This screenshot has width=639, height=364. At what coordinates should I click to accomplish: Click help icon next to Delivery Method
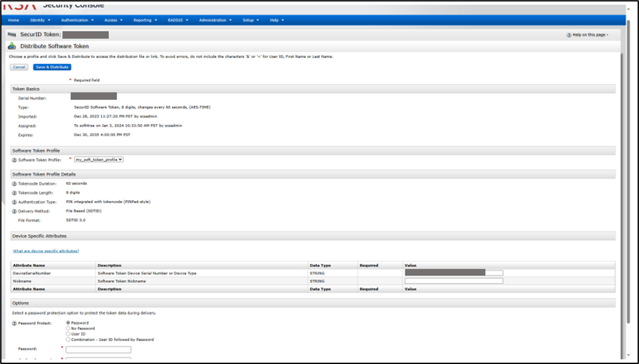[14, 211]
